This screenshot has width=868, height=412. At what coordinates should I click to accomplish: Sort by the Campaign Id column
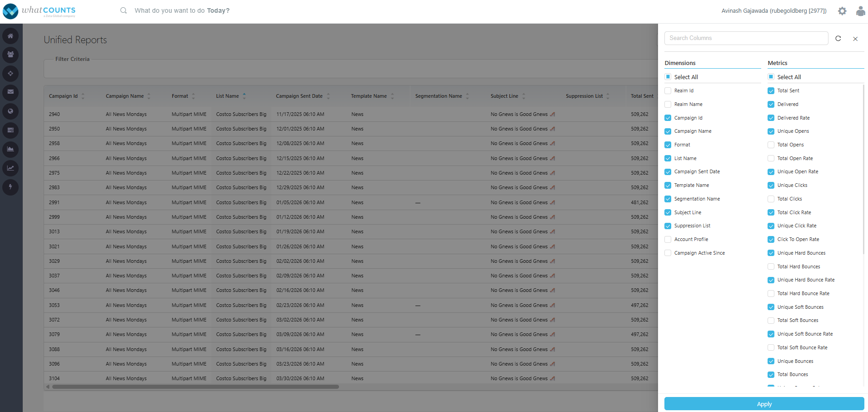83,96
